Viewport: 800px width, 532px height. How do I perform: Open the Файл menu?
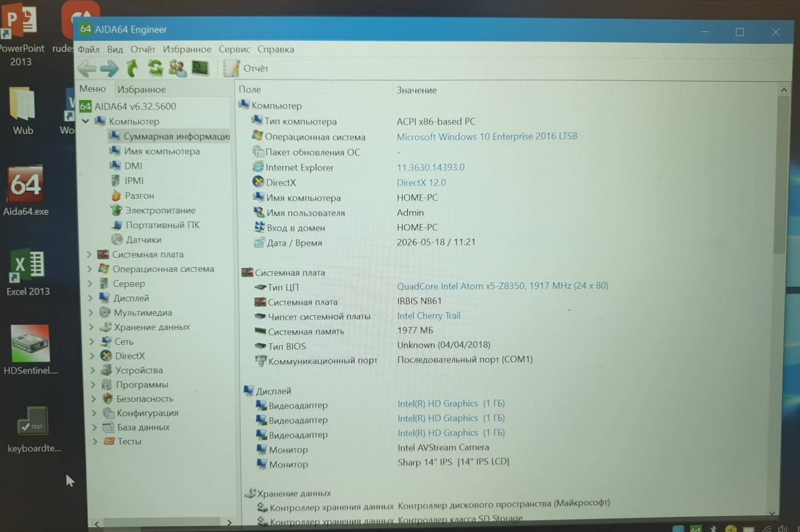tap(89, 49)
